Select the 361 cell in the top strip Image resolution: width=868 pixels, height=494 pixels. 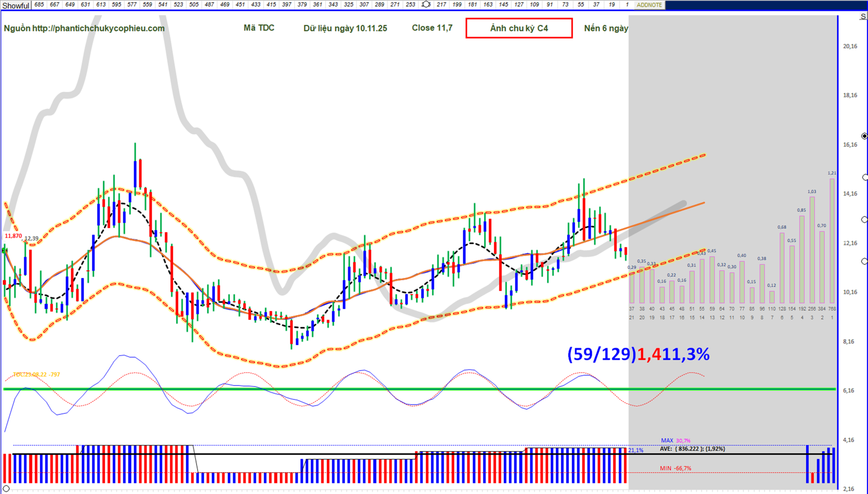(317, 5)
